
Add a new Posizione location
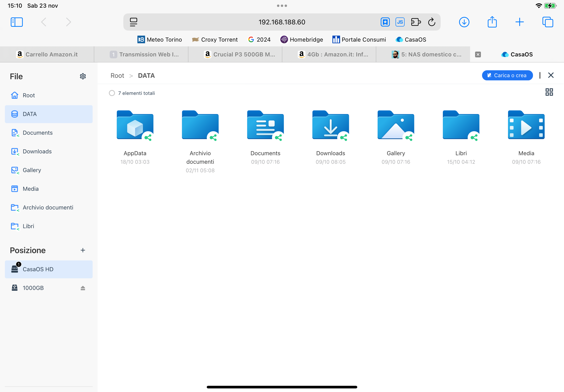point(83,250)
